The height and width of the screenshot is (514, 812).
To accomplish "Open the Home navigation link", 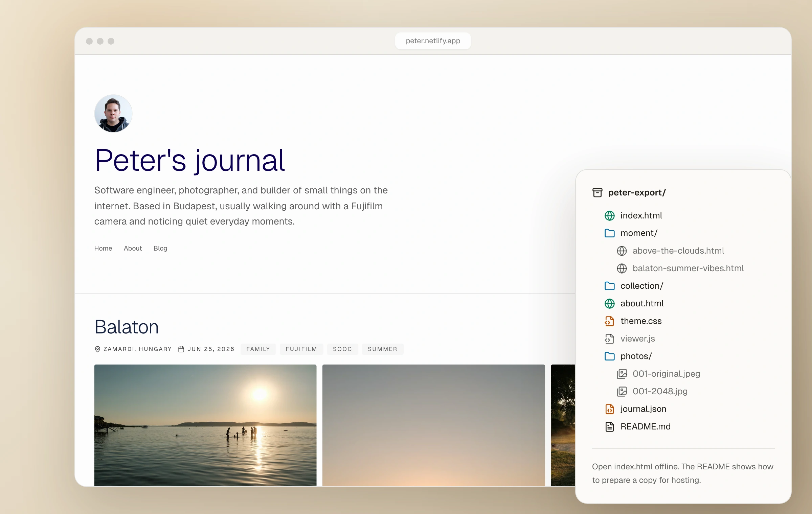I will [x=103, y=248].
